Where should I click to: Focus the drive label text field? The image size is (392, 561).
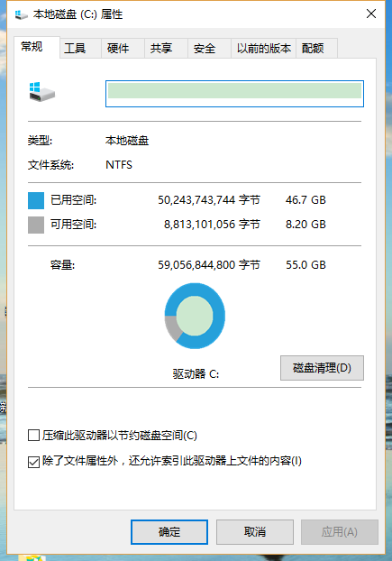(234, 94)
